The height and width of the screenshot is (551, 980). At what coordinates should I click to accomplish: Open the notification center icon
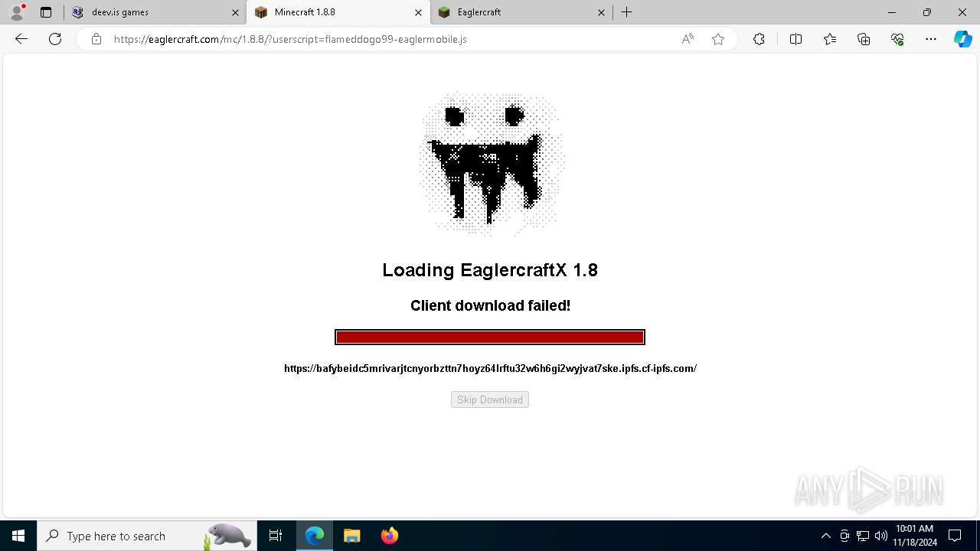[955, 536]
